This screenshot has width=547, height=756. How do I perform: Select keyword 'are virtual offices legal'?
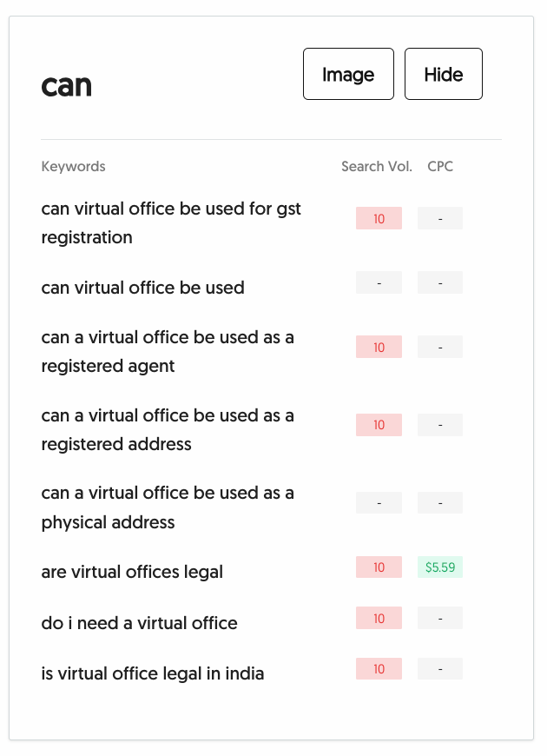pos(132,572)
